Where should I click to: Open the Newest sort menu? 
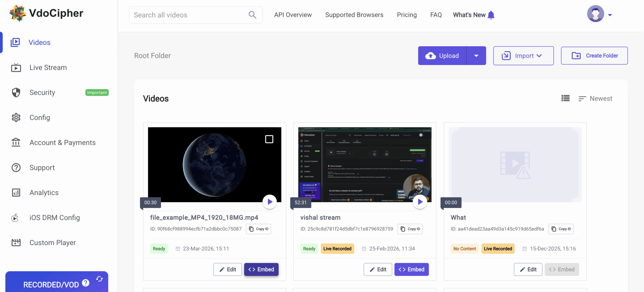[595, 99]
